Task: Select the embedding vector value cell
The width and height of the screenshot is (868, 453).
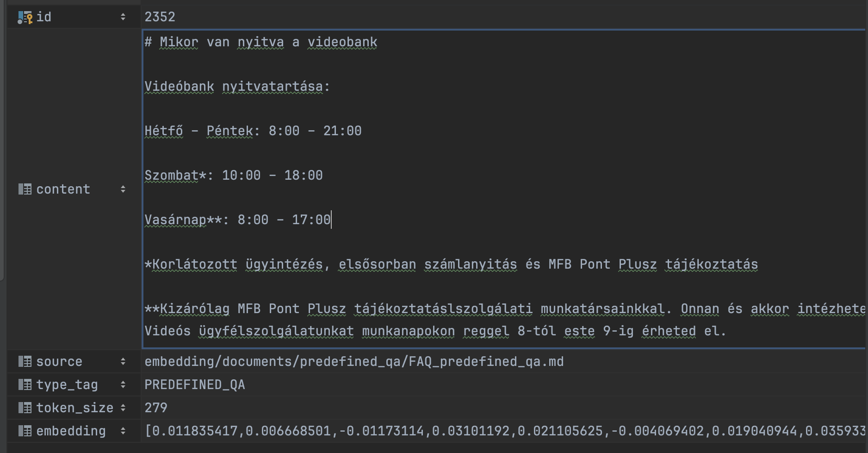Action: [504, 431]
